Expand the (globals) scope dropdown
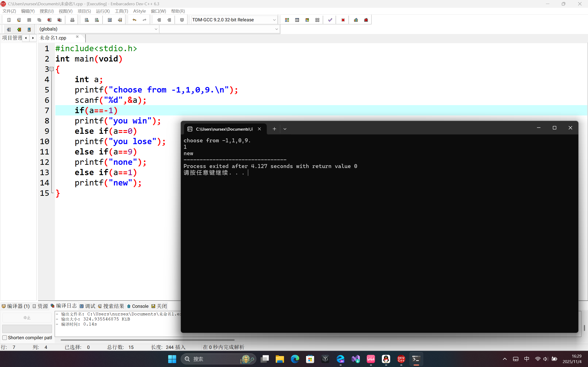Screen dimensions: 588x367 click(x=156, y=29)
